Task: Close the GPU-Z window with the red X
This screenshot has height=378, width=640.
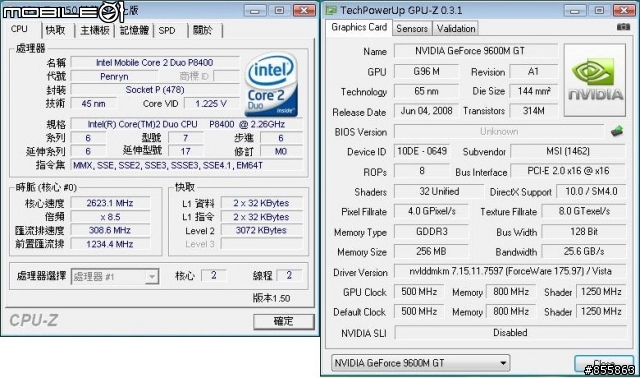Action: click(624, 10)
